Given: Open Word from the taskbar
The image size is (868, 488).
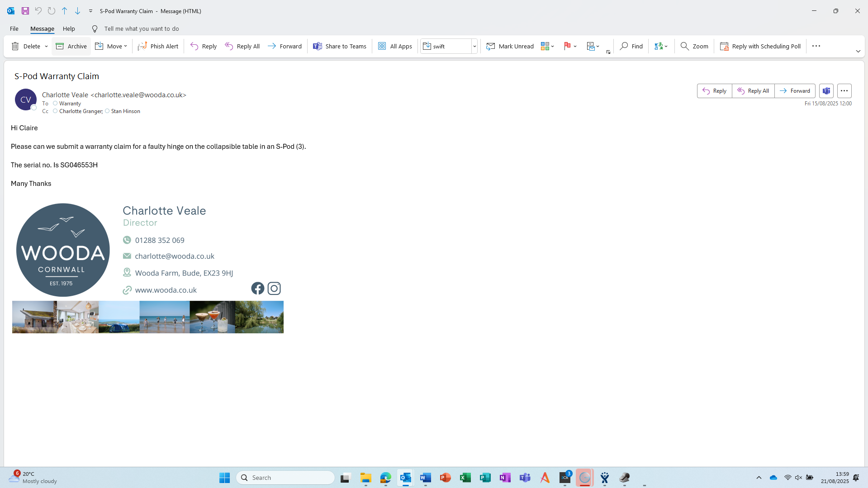Looking at the screenshot, I should click(x=425, y=478).
